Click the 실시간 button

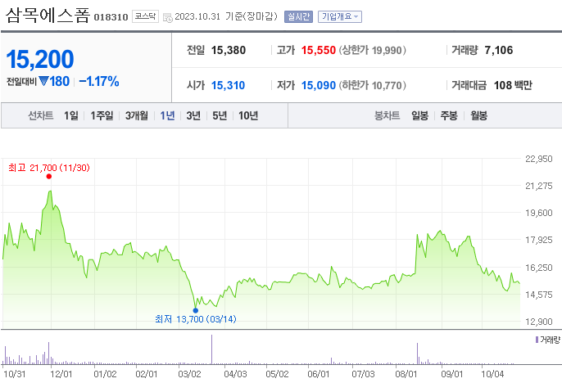click(x=298, y=16)
